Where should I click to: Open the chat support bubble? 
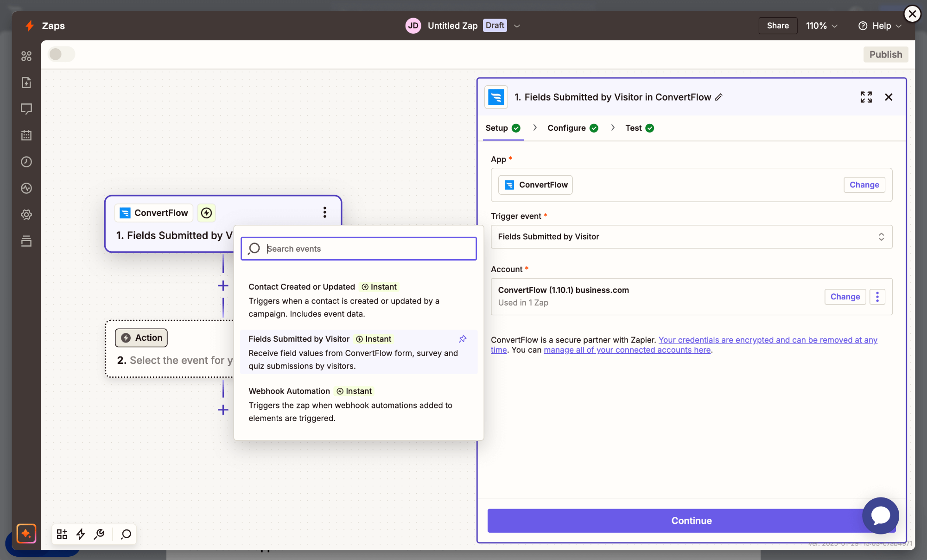[x=881, y=515]
